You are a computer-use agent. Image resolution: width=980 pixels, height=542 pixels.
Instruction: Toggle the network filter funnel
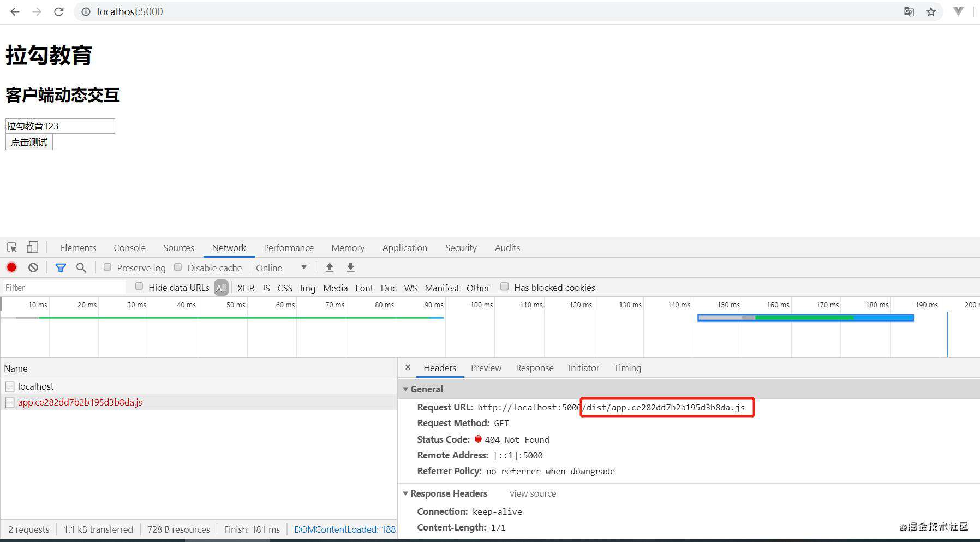(x=61, y=267)
